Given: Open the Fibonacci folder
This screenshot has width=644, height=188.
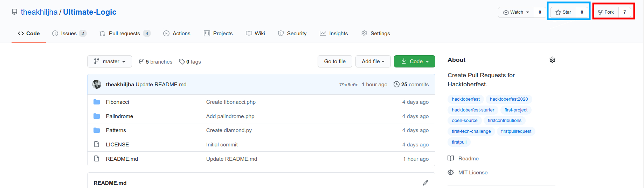Looking at the screenshot, I should 117,102.
